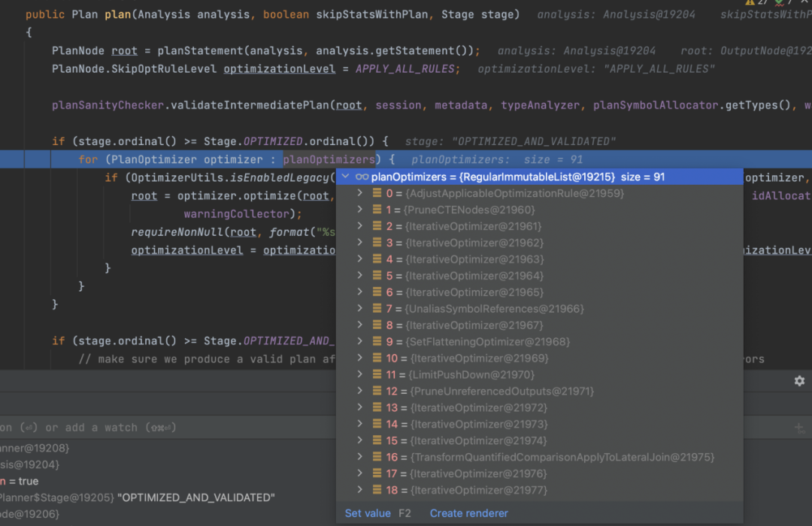Click list icon of AdjustApplicableOptimizationRule entry
Screen dimensions: 812x526
coord(377,193)
